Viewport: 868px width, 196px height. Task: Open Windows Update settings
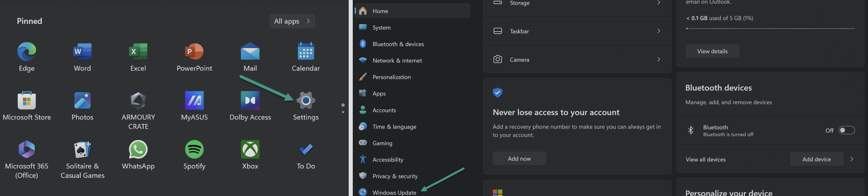coord(412,192)
